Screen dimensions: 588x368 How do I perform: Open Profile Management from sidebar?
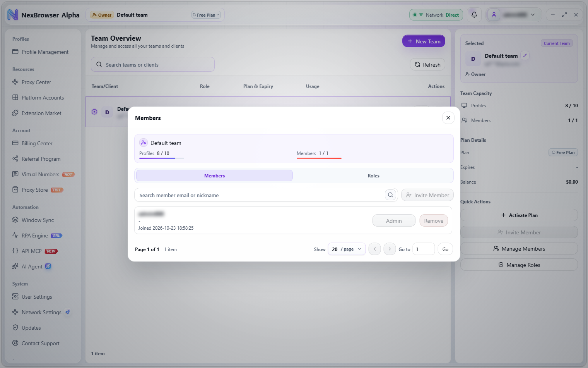click(40, 52)
